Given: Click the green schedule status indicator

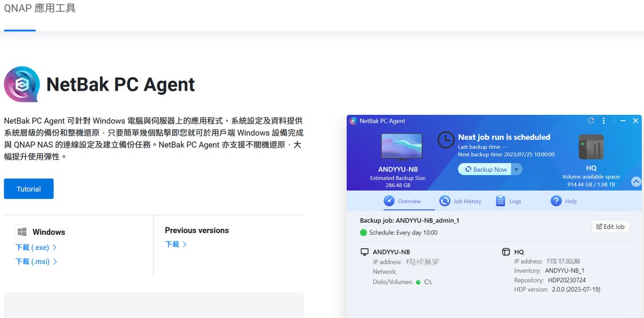Looking at the screenshot, I should [363, 233].
